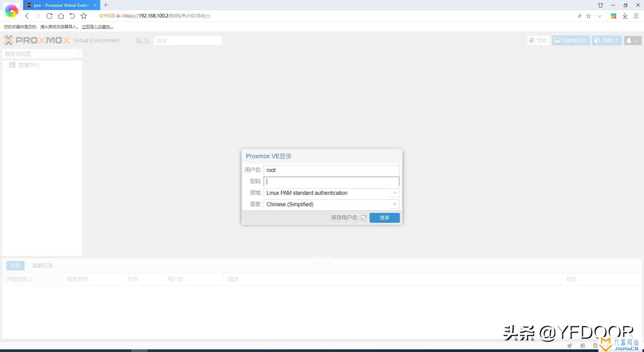Click the Proxmox search box

click(x=188, y=41)
